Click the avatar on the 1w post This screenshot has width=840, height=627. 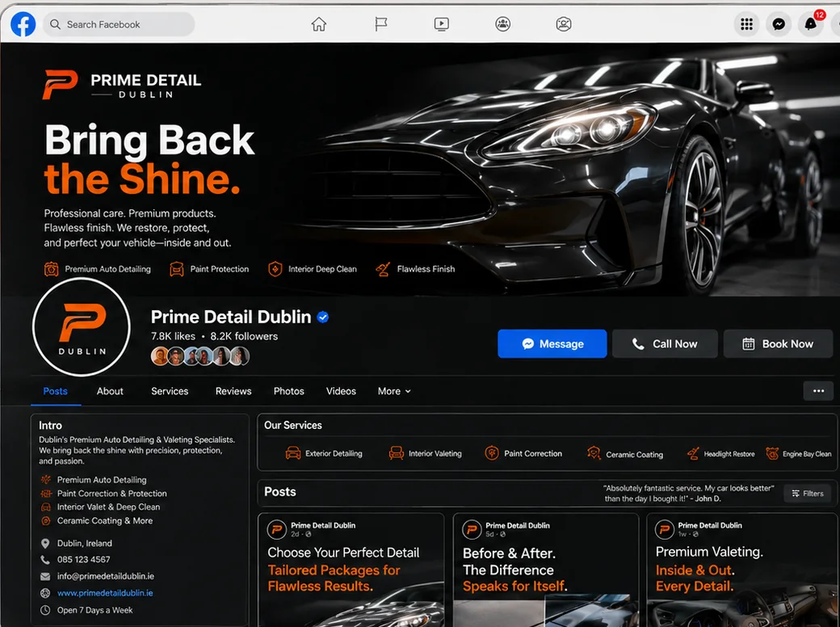(x=665, y=529)
